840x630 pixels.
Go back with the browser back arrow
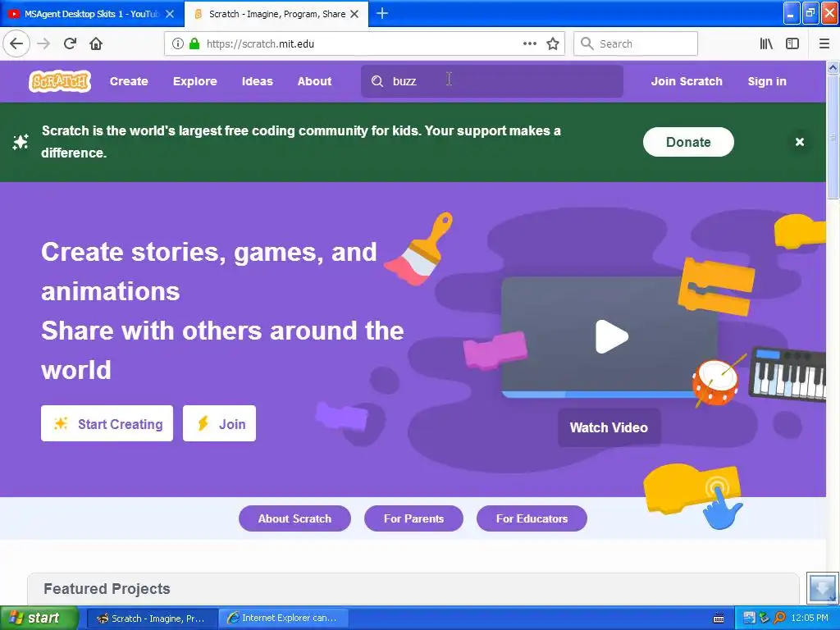(x=16, y=43)
